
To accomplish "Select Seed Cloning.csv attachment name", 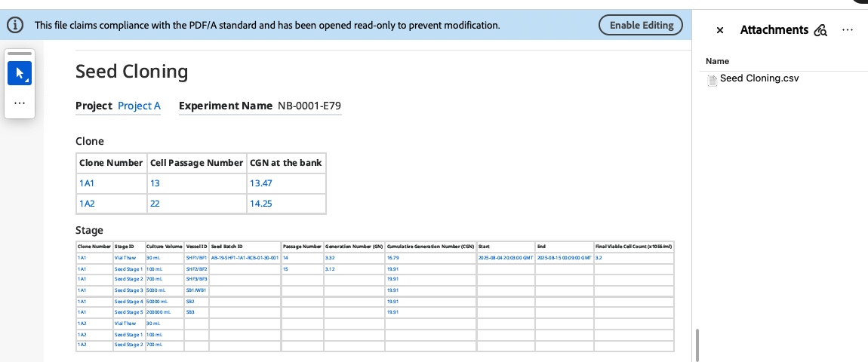I will point(759,78).
